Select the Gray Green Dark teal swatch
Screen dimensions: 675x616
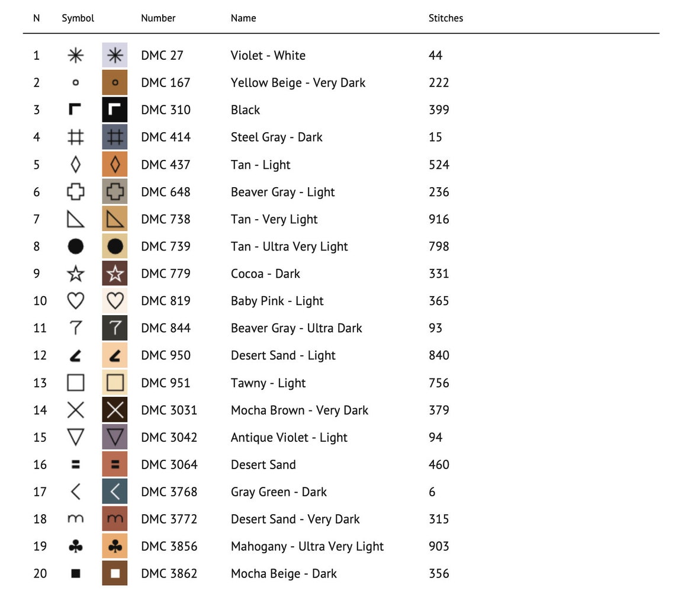(114, 492)
